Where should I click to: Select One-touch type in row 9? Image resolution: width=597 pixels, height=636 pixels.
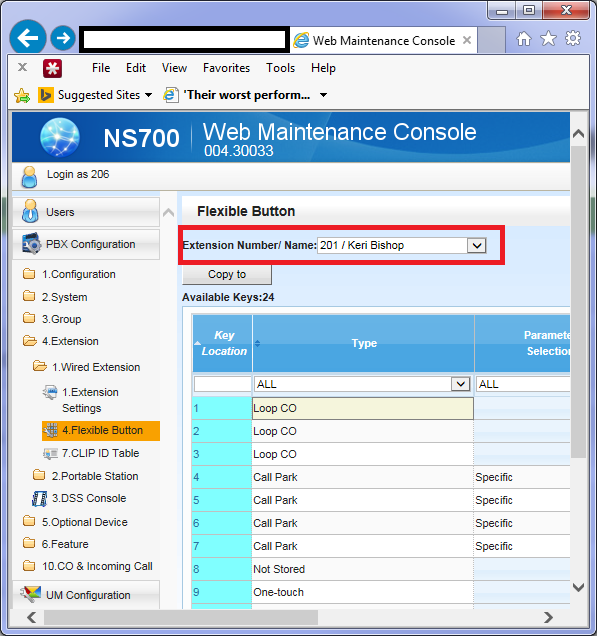pyautogui.click(x=363, y=592)
